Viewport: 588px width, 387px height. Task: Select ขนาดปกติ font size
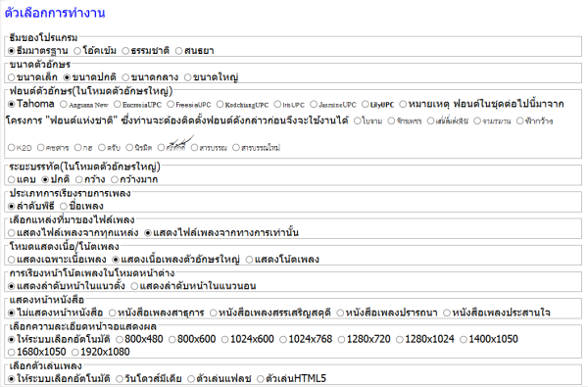point(67,77)
